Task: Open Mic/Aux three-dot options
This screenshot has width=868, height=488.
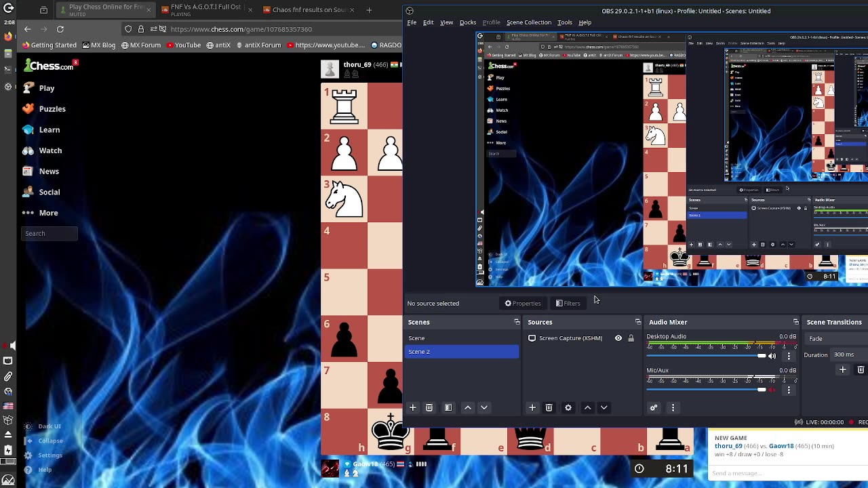Action: click(789, 390)
